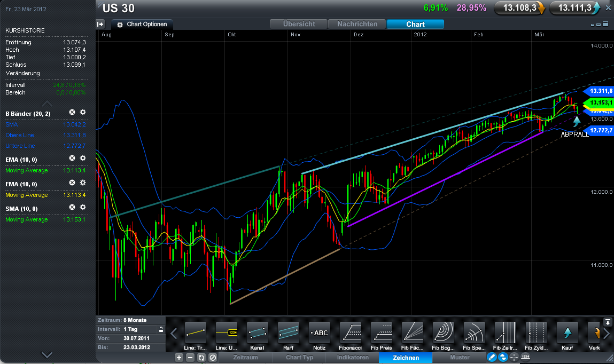Click the 12.772,7 lower band price label
Image resolution: width=614 pixels, height=364 pixels.
pos(599,131)
